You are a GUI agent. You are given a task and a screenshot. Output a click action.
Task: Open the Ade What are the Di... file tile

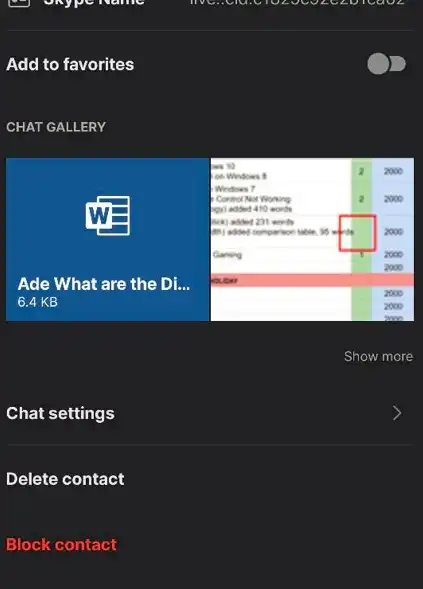click(107, 239)
